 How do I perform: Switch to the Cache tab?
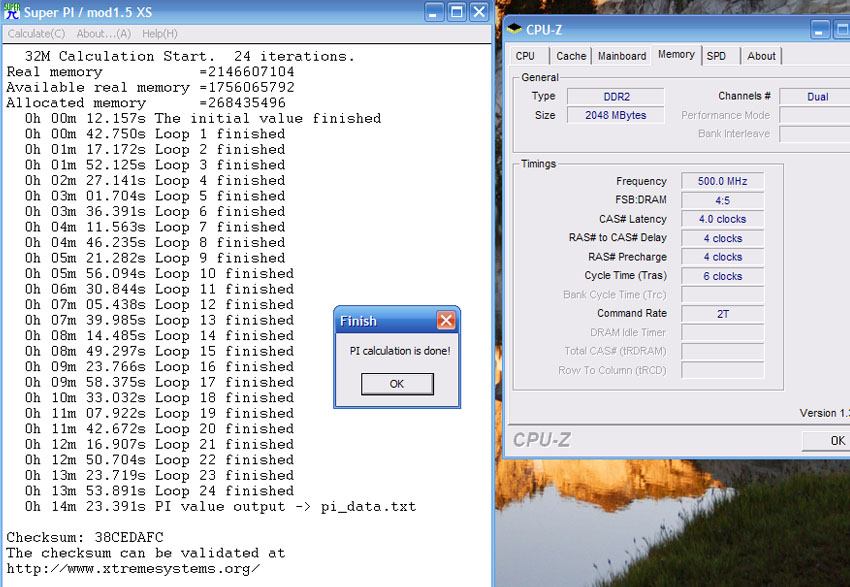coord(571,56)
